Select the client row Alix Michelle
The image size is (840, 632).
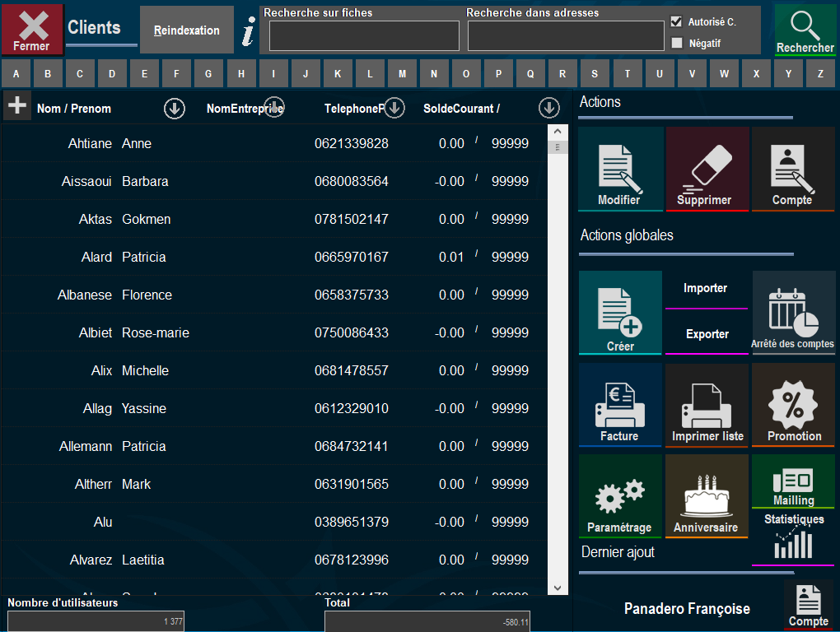273,371
